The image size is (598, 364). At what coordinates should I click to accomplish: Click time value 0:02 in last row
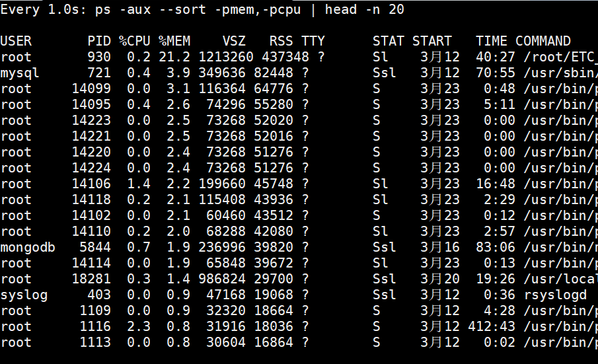tap(500, 342)
